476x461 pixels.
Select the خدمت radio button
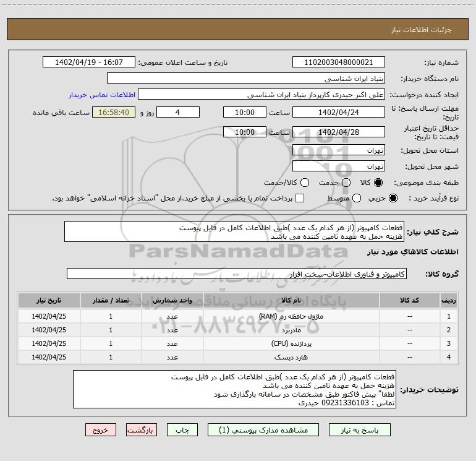pyautogui.click(x=346, y=183)
